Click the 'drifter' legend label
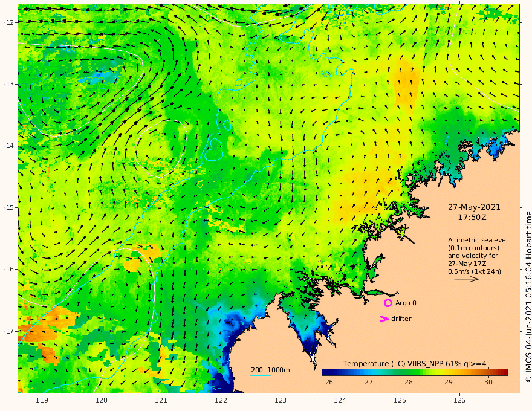The image size is (532, 411). (401, 319)
